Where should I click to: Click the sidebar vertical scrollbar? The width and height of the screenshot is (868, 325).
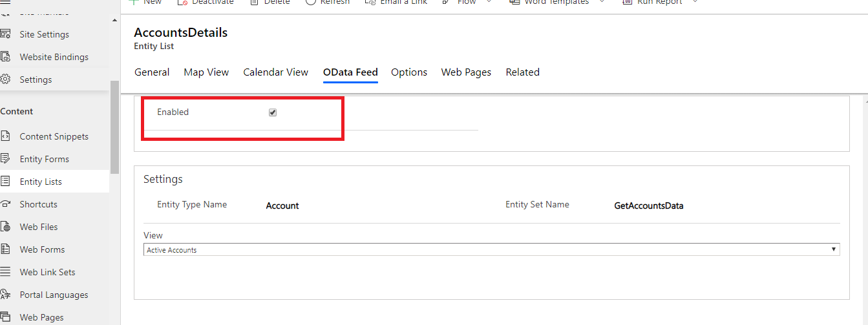(x=115, y=127)
